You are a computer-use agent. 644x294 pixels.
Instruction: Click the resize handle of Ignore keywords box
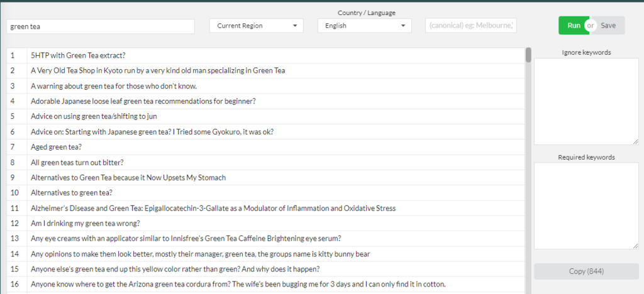[635, 141]
